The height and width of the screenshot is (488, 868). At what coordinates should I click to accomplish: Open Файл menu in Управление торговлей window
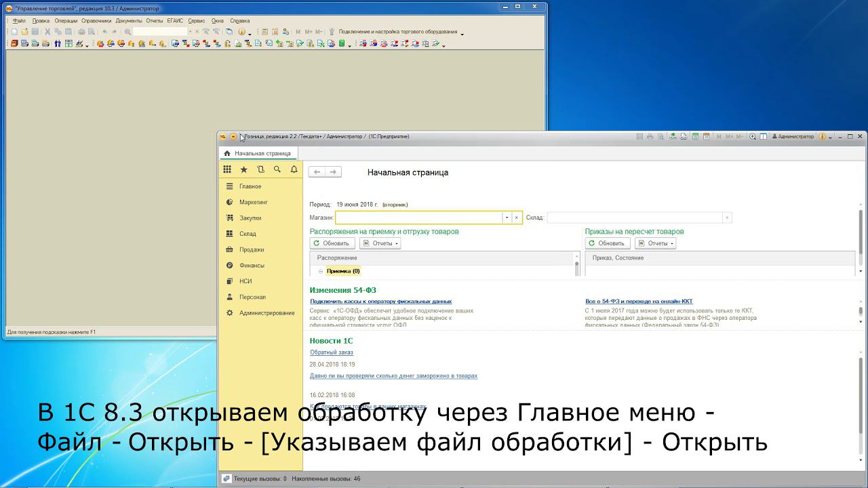click(x=19, y=21)
